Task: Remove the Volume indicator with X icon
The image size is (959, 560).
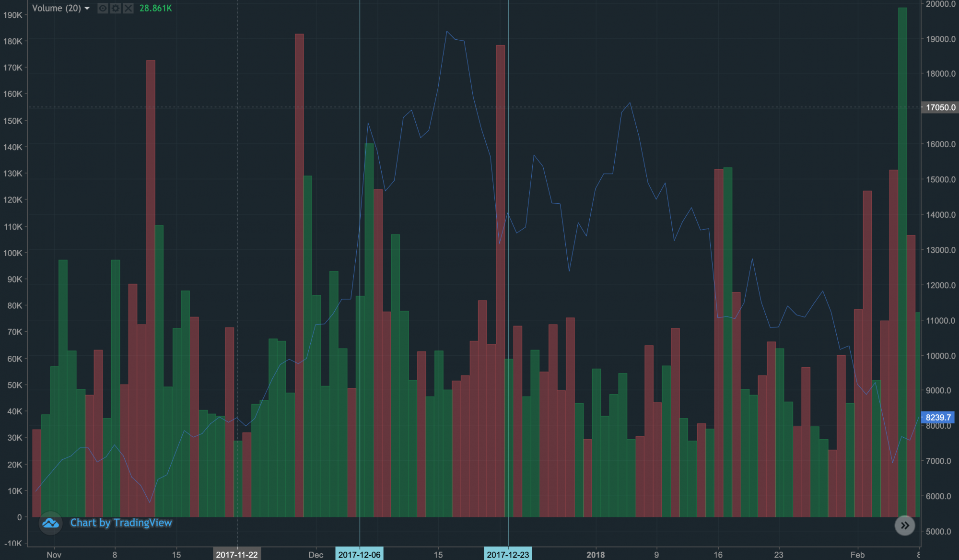Action: tap(128, 8)
